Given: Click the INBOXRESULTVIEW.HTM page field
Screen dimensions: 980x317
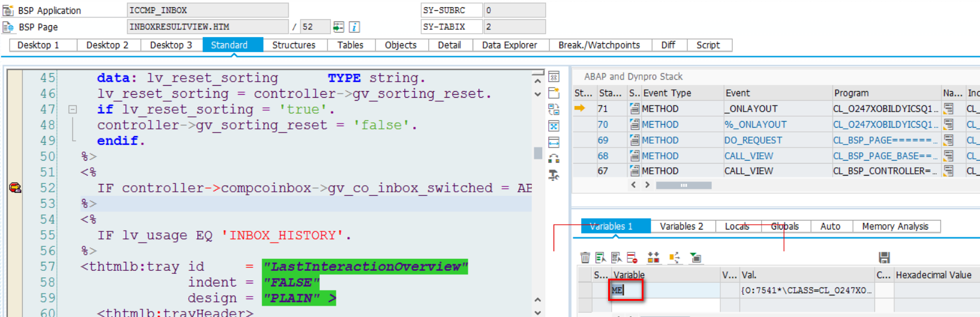Looking at the screenshot, I should (x=208, y=27).
